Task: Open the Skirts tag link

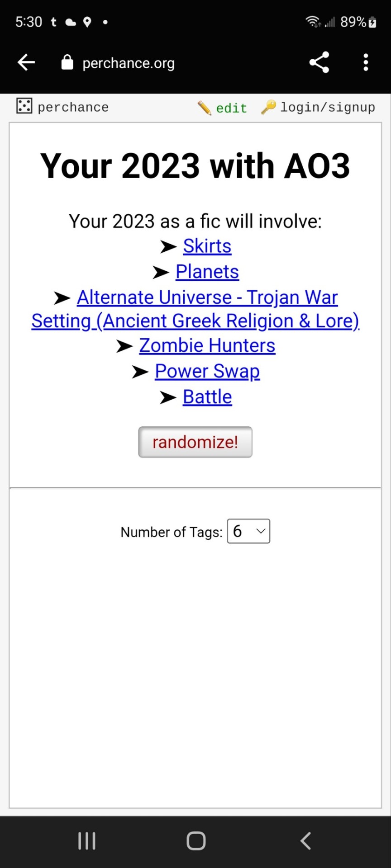Action: pyautogui.click(x=207, y=246)
